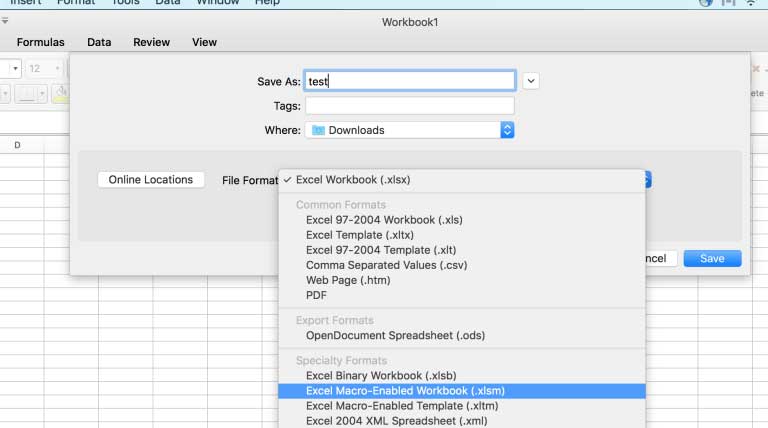Click the Tags input field
Screen dimensions: 768x428
[x=409, y=106]
